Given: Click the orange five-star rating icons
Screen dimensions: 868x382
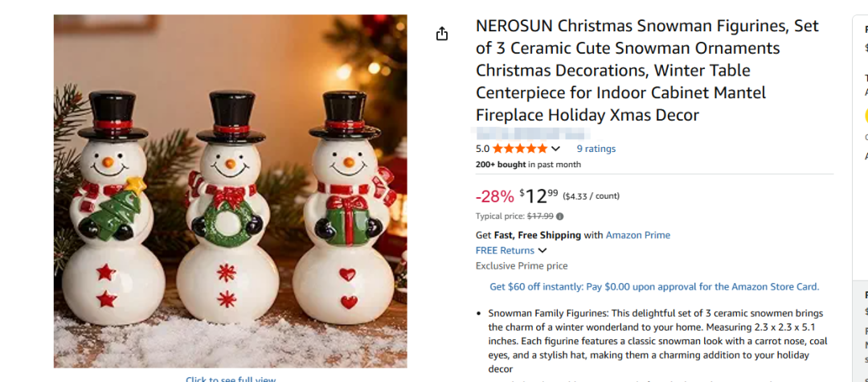Looking at the screenshot, I should point(520,148).
